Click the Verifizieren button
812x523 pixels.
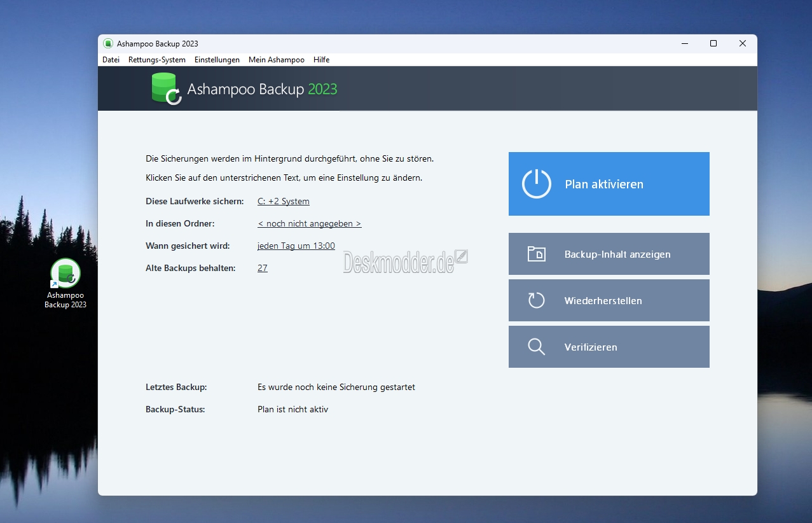click(609, 347)
